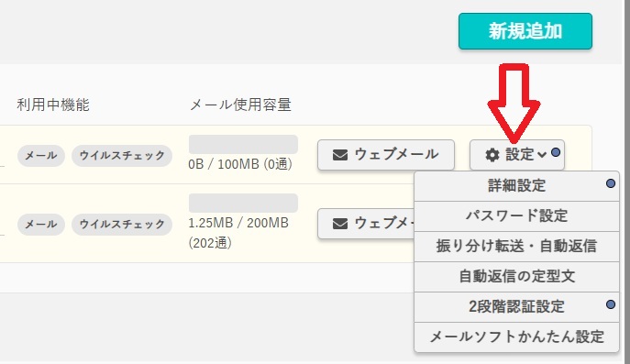Expand the 設定 dropdown chevron
Viewport: 630px width, 364px height.
542,155
